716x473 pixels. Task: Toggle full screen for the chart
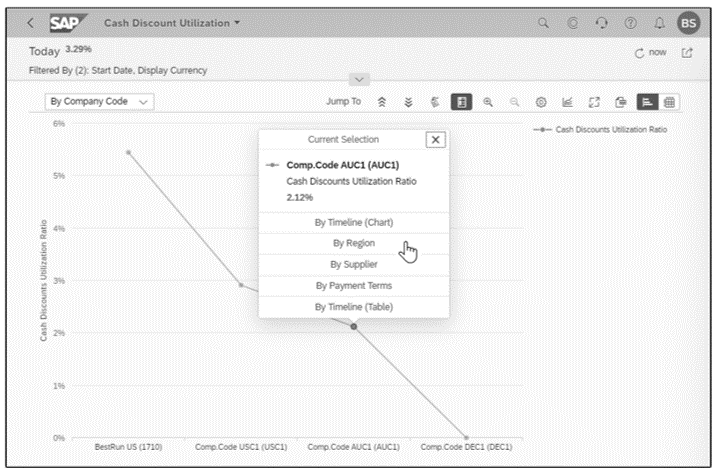(x=594, y=102)
